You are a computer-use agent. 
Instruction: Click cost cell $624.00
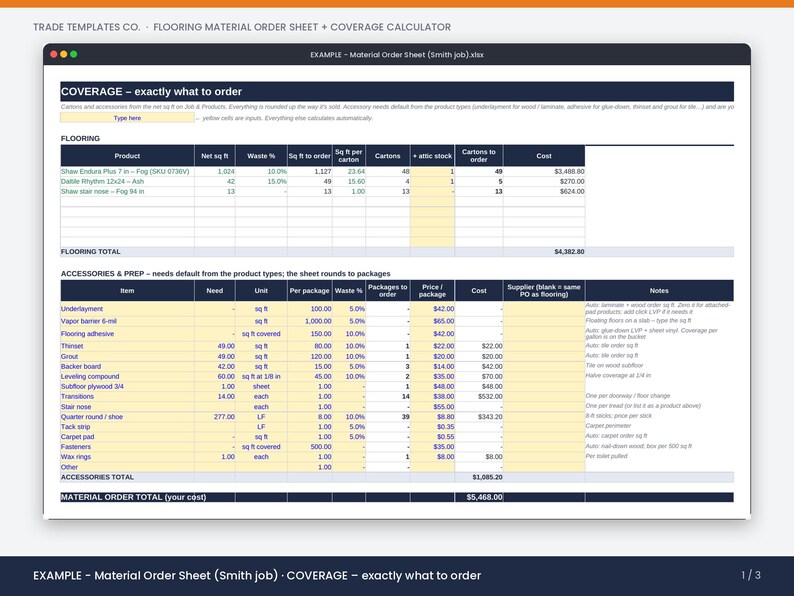[544, 191]
